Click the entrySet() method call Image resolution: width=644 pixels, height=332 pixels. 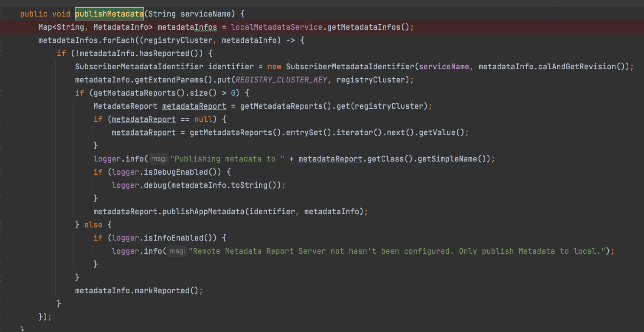(309, 133)
